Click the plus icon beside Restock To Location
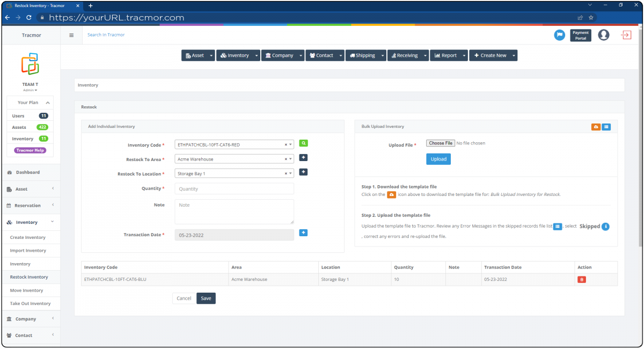This screenshot has height=349, width=644. point(303,173)
